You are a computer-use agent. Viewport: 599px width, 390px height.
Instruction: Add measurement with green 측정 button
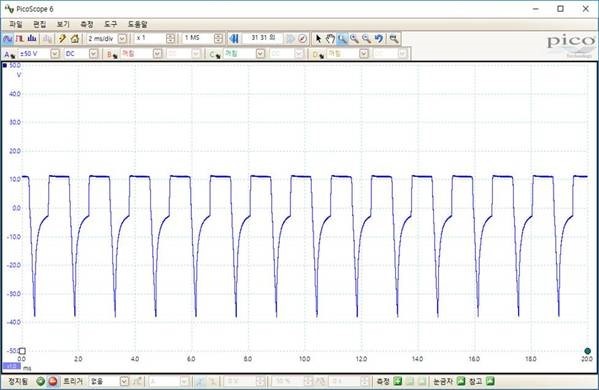click(x=398, y=381)
